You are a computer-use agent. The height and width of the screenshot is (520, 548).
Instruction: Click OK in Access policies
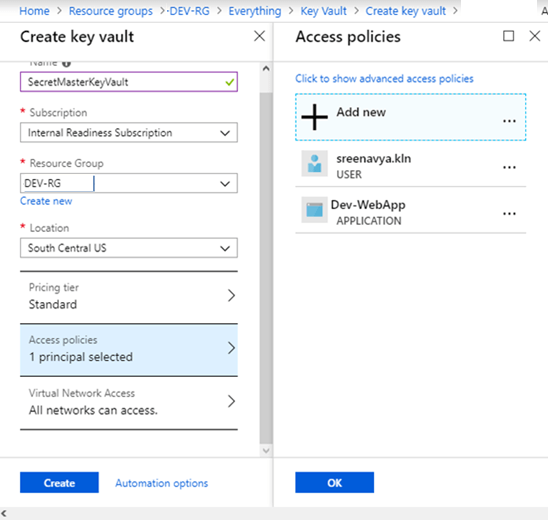click(334, 483)
